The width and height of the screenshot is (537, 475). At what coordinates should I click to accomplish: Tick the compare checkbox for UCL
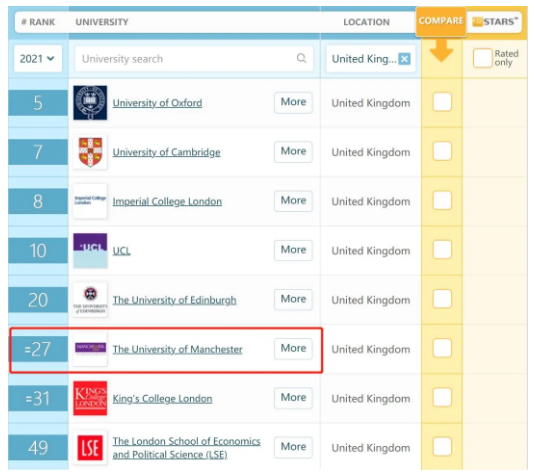442,250
